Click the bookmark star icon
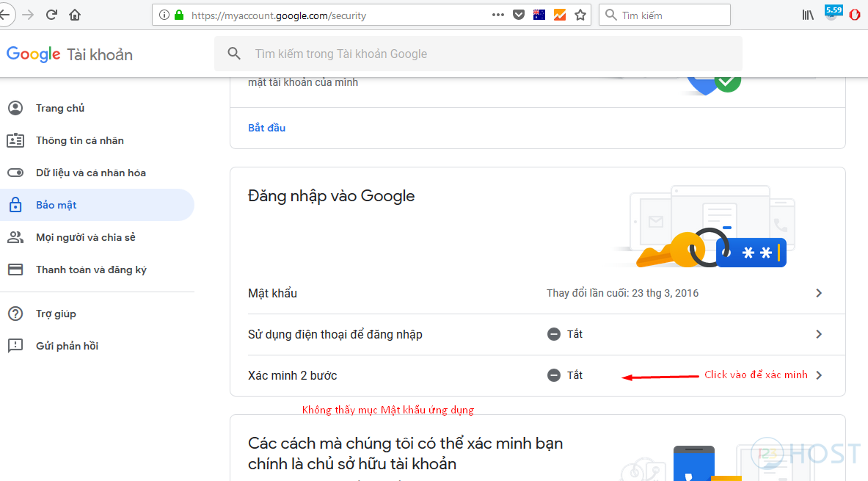Screen dimensions: 868x481 pyautogui.click(x=580, y=15)
